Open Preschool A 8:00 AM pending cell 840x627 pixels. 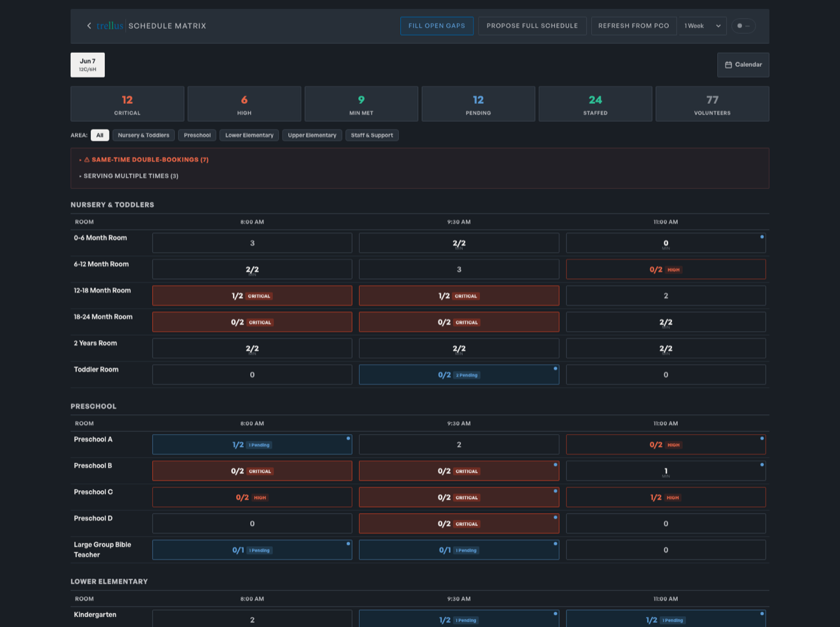252,445
